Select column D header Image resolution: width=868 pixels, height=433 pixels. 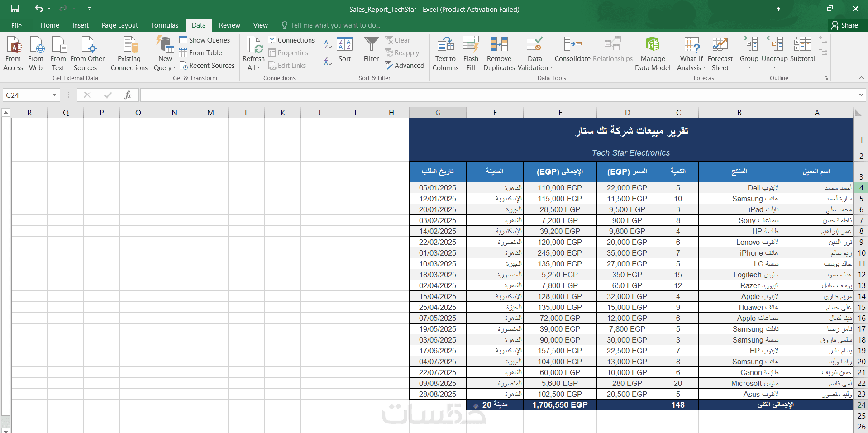pyautogui.click(x=627, y=113)
